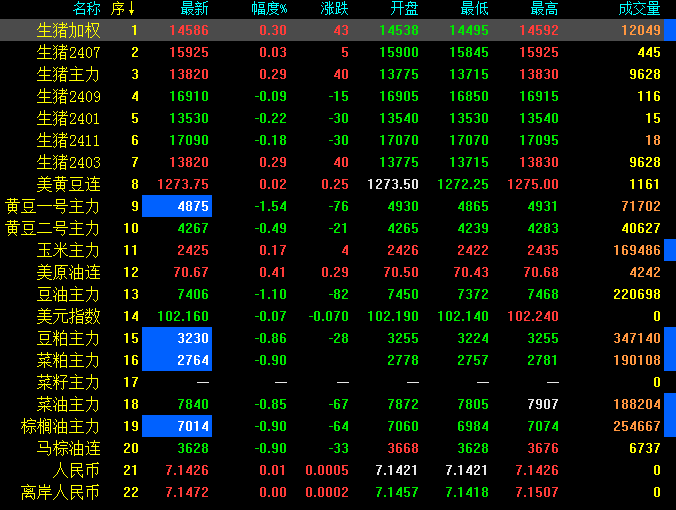This screenshot has height=510, width=676.
Task: Click highlighted latest price 3230
Action: click(x=177, y=338)
